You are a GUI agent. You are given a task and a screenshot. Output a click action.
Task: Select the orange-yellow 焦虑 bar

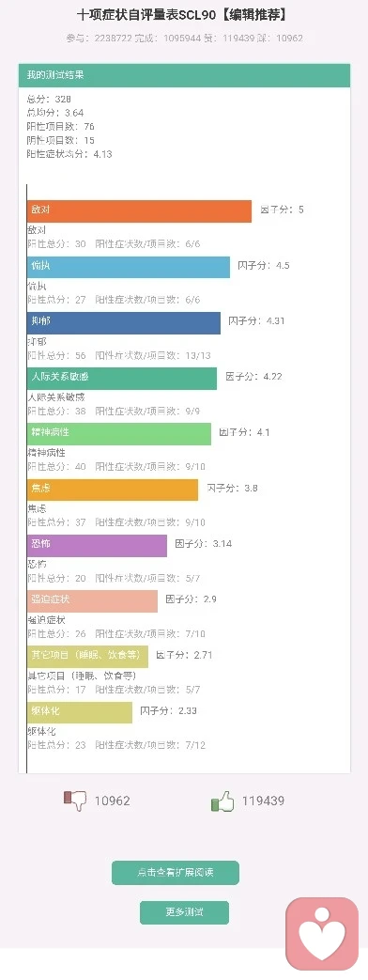pyautogui.click(x=113, y=490)
